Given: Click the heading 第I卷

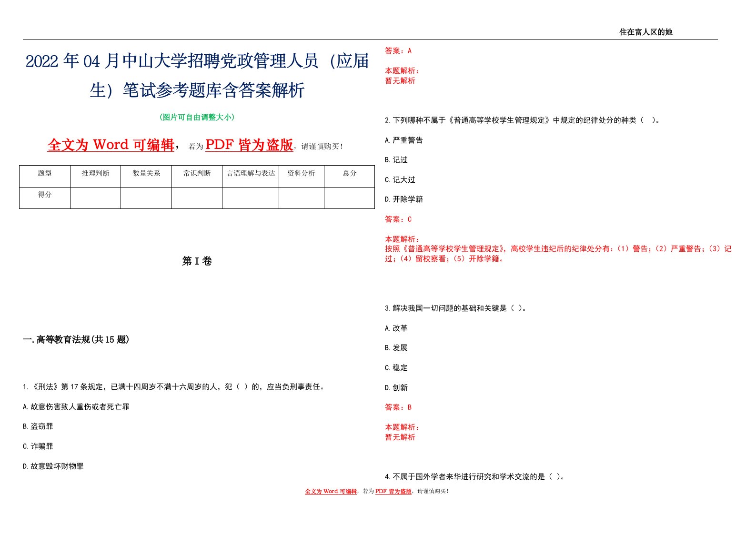Looking at the screenshot, I should (197, 261).
